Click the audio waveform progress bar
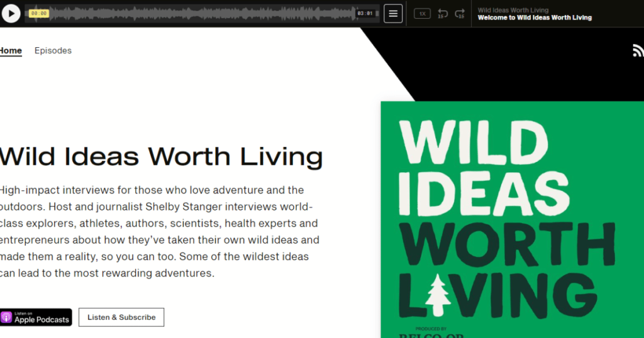Image resolution: width=644 pixels, height=338 pixels. [202, 14]
